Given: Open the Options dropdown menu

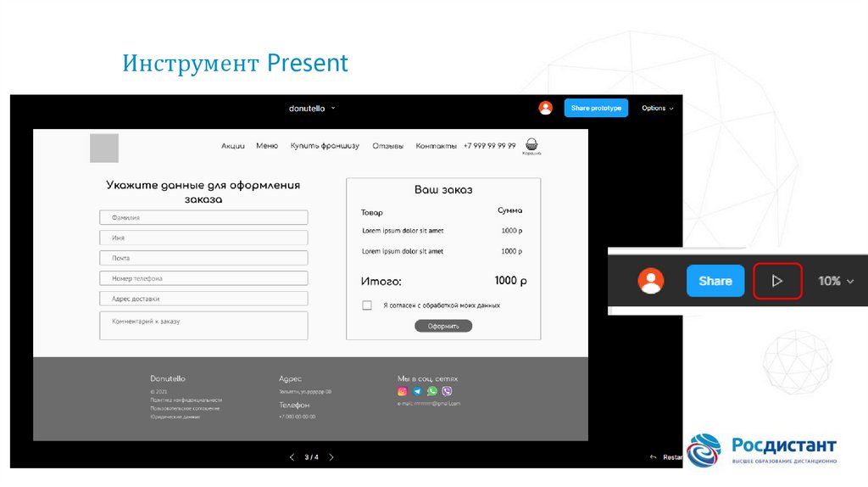Looking at the screenshot, I should click(658, 109).
